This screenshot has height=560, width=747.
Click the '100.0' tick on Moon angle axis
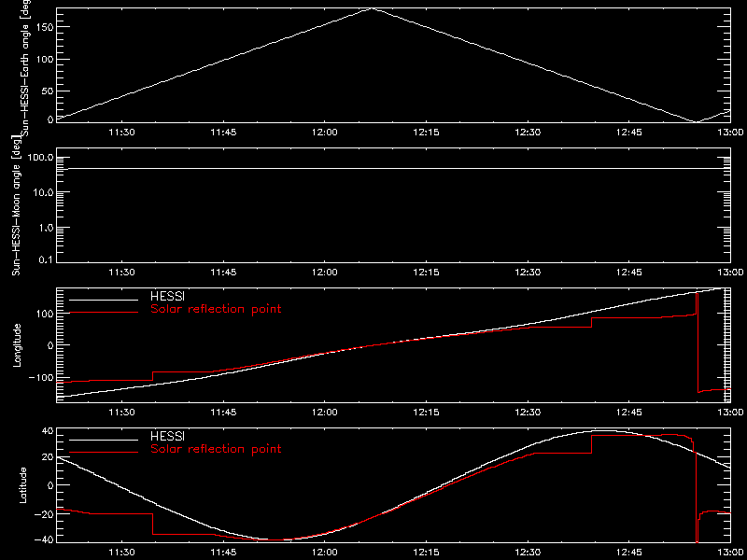tap(40, 158)
